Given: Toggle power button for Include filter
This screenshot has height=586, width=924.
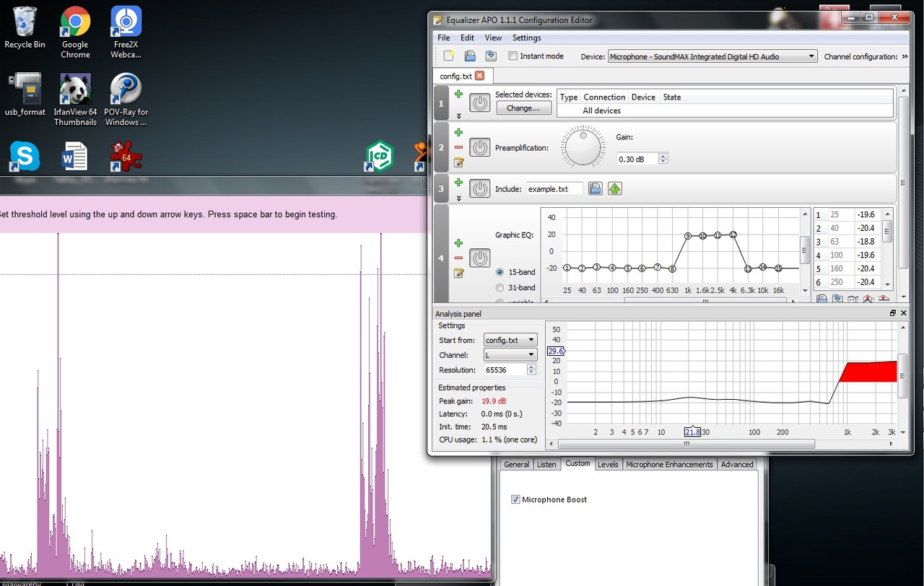Looking at the screenshot, I should [480, 189].
